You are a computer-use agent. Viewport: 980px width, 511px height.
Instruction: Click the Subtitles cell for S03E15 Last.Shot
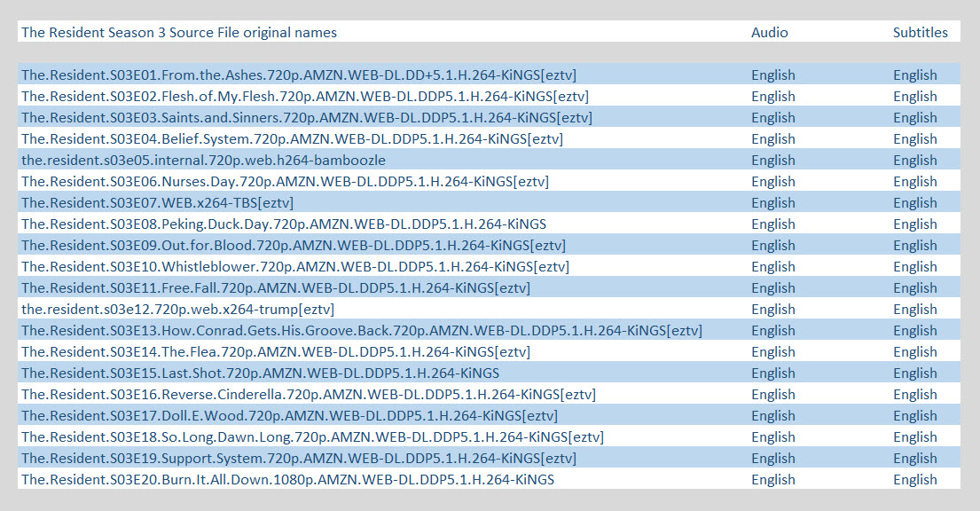coord(915,373)
